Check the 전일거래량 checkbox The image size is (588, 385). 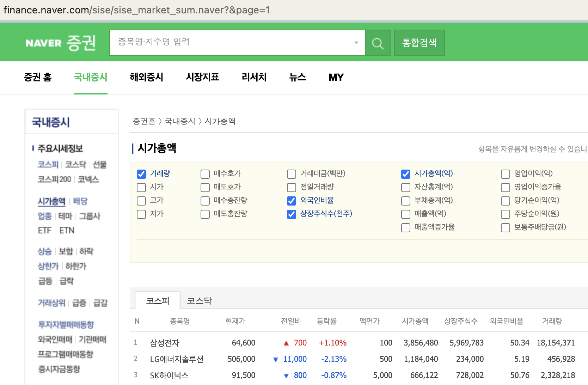point(292,187)
